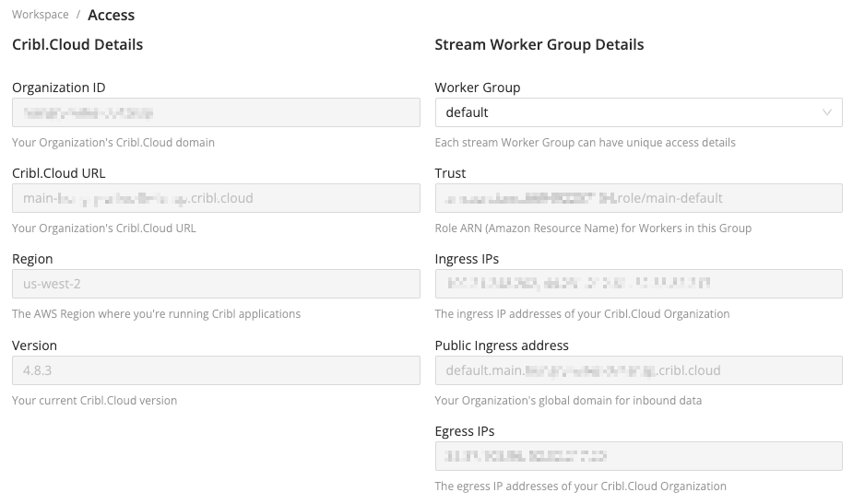Viewport: 853px width, 504px height.
Task: Click the Cribl.Cloud Details heading
Action: click(x=77, y=44)
